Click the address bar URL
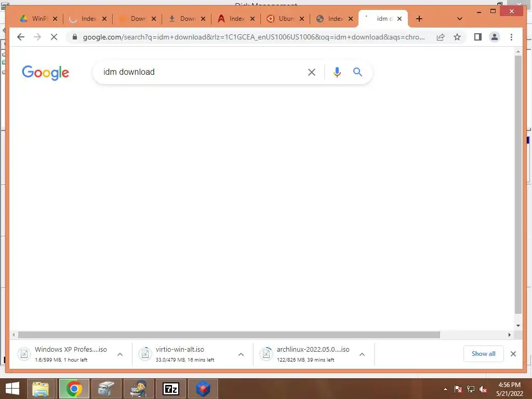Image resolution: width=532 pixels, height=399 pixels. (254, 37)
